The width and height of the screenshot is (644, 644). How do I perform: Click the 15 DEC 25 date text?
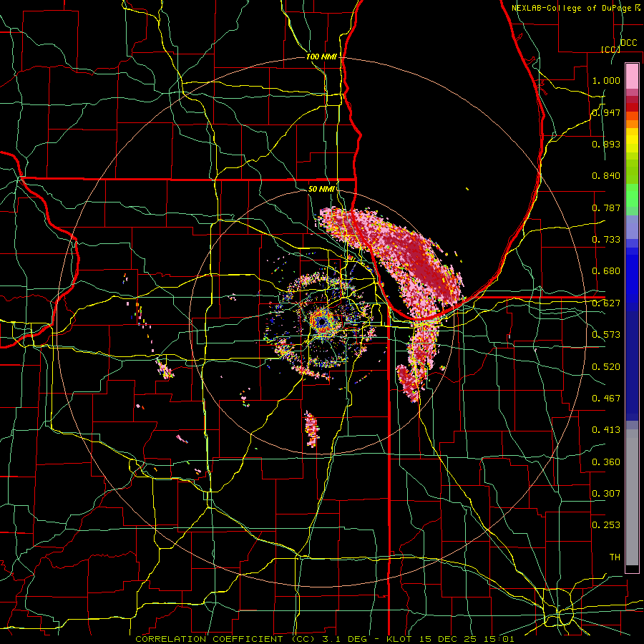447,639
